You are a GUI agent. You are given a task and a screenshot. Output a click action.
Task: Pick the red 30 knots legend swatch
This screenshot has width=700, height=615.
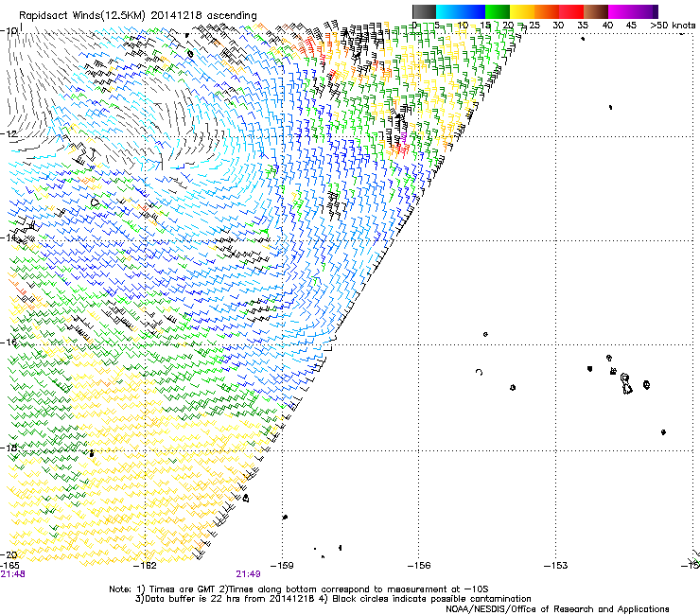tap(571, 11)
